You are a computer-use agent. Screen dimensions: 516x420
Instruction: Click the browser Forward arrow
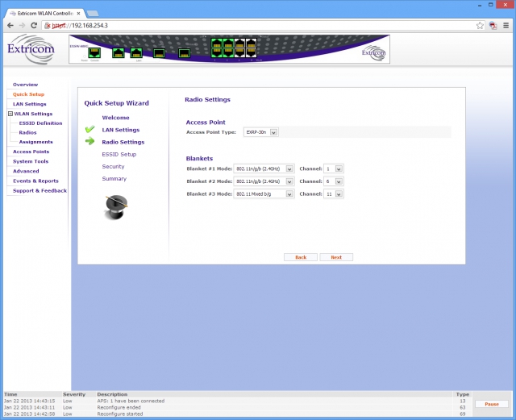tap(22, 25)
